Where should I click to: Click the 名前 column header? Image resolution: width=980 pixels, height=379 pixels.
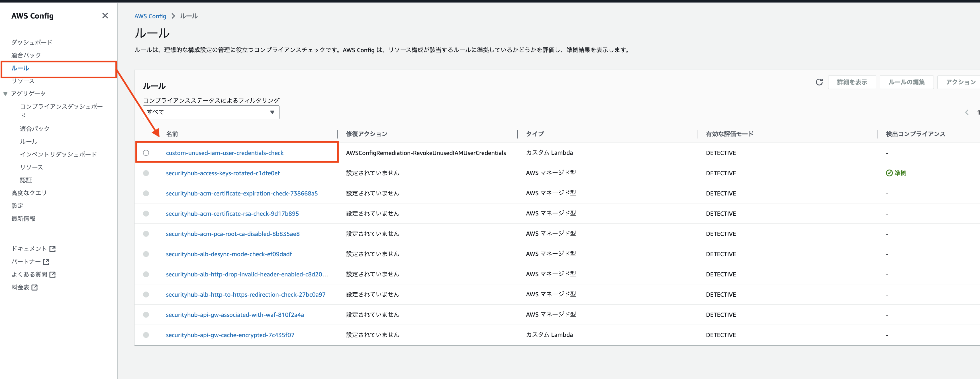click(x=172, y=134)
